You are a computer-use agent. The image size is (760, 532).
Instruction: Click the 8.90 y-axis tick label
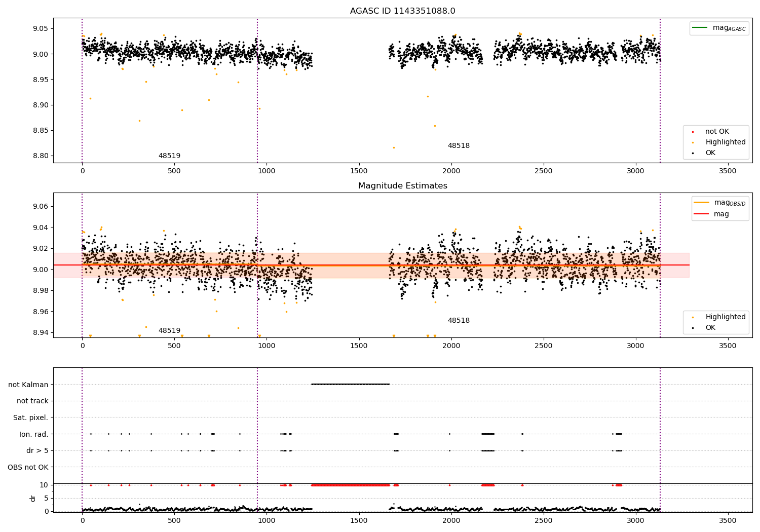pos(41,105)
